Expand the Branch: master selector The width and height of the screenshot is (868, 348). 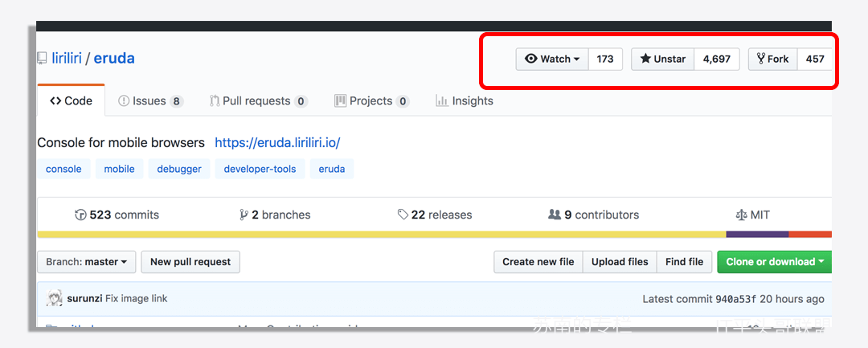click(x=86, y=262)
